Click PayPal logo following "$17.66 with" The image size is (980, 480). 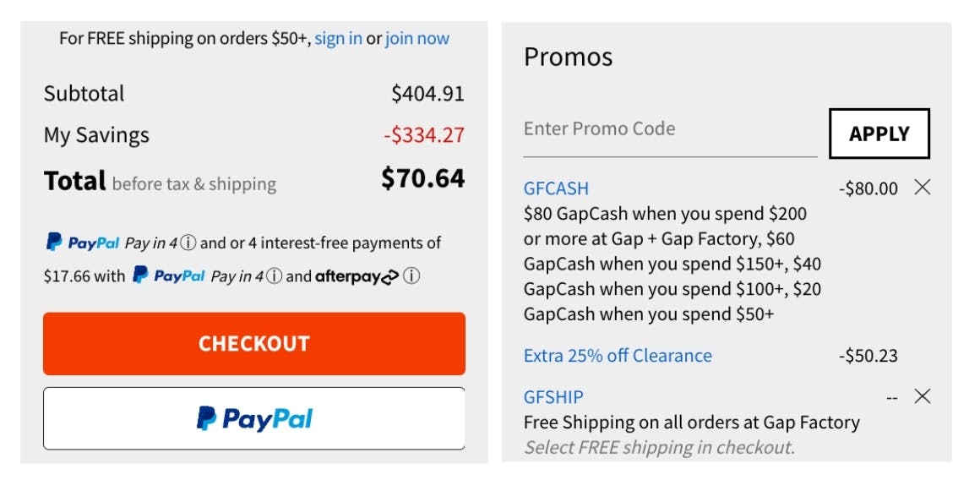169,276
